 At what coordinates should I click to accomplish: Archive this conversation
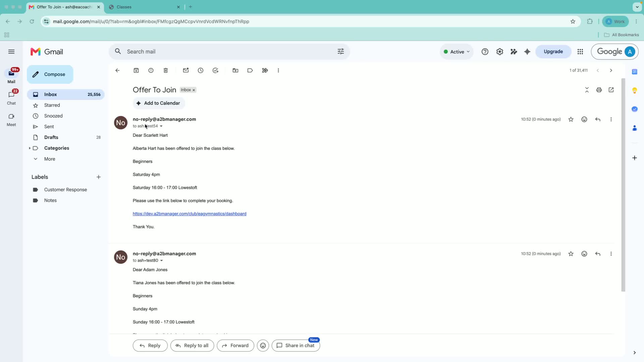point(136,70)
